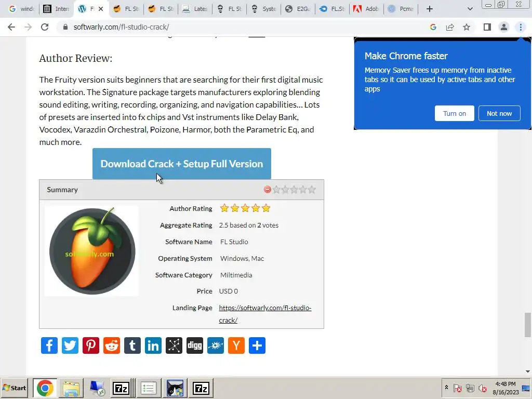Share page on Reddit icon
The image size is (532, 399).
click(112, 345)
